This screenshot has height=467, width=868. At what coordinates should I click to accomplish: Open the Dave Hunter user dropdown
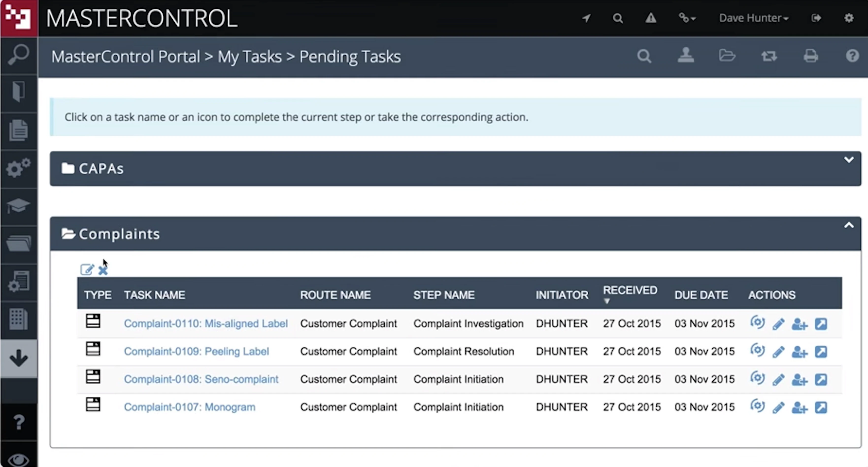click(753, 18)
